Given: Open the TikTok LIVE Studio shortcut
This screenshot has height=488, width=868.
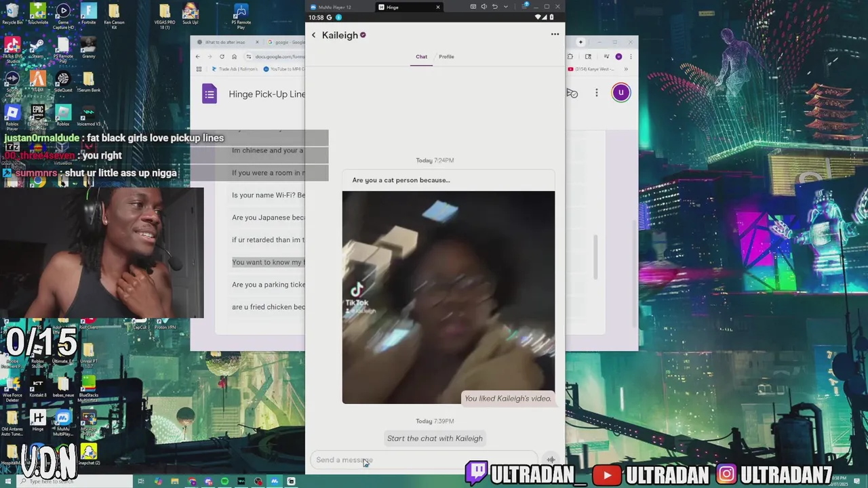Looking at the screenshot, I should point(12,51).
